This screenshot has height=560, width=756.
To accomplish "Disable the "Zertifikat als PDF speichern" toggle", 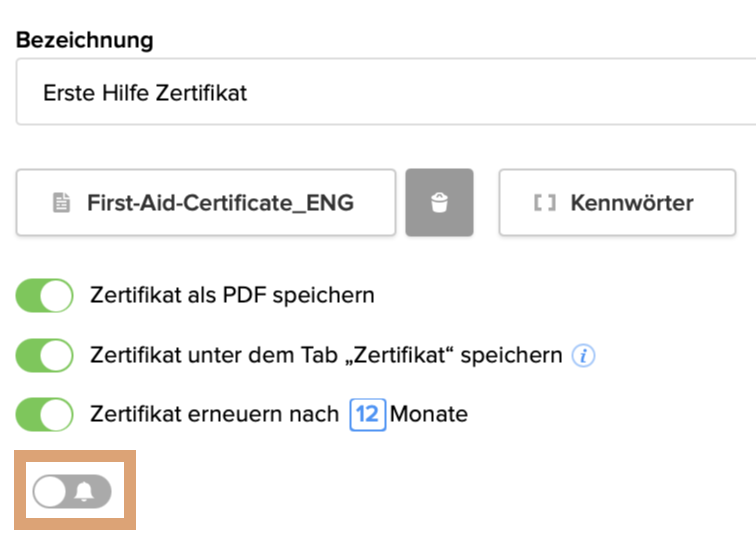I will pos(45,296).
